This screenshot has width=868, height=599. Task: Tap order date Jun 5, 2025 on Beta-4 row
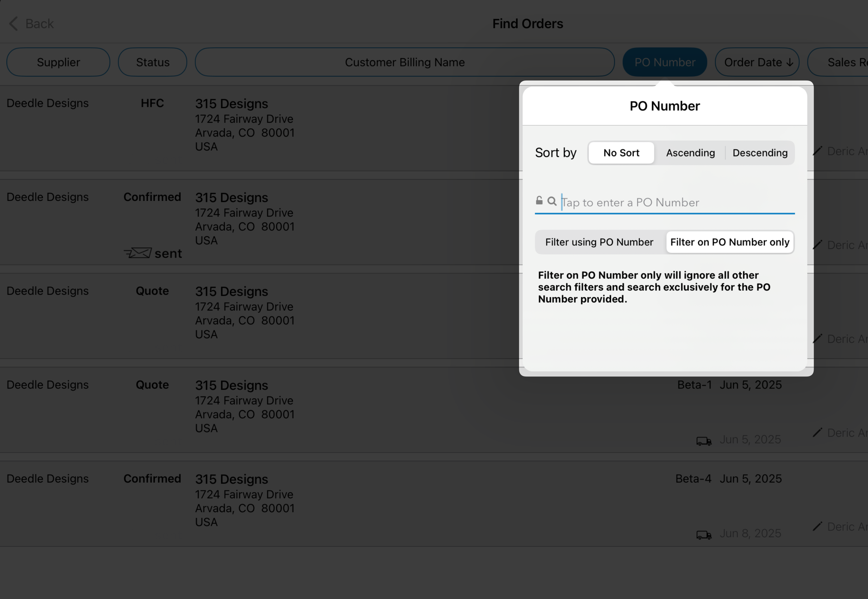click(750, 479)
